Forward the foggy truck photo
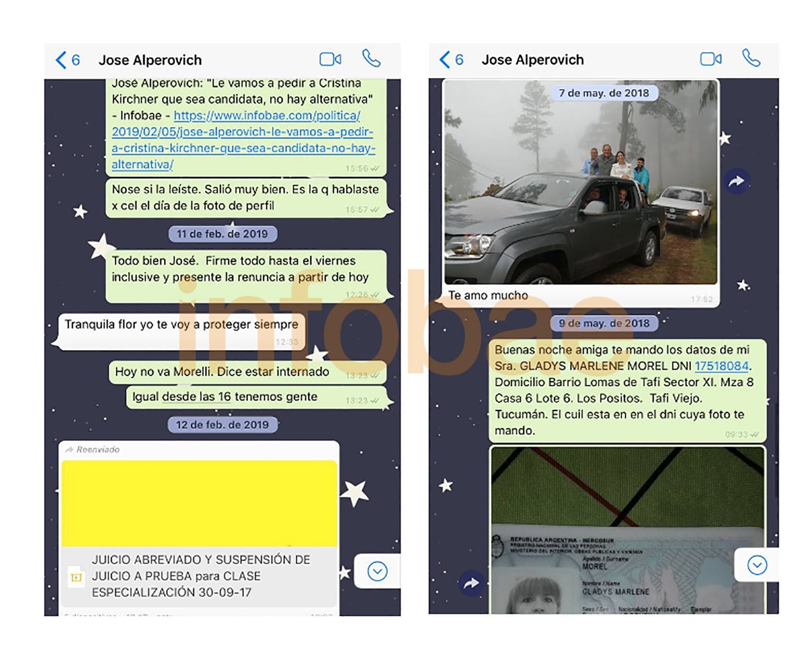 pos(736,182)
